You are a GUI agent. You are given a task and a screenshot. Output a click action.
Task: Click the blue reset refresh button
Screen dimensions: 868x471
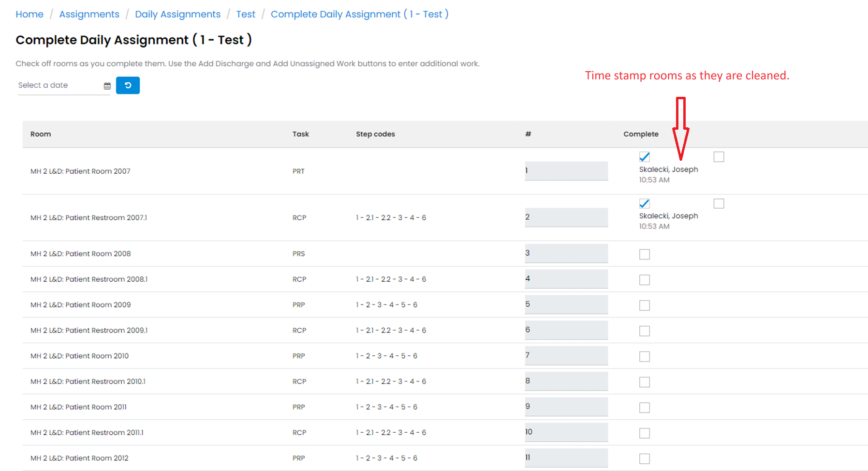[x=128, y=85]
